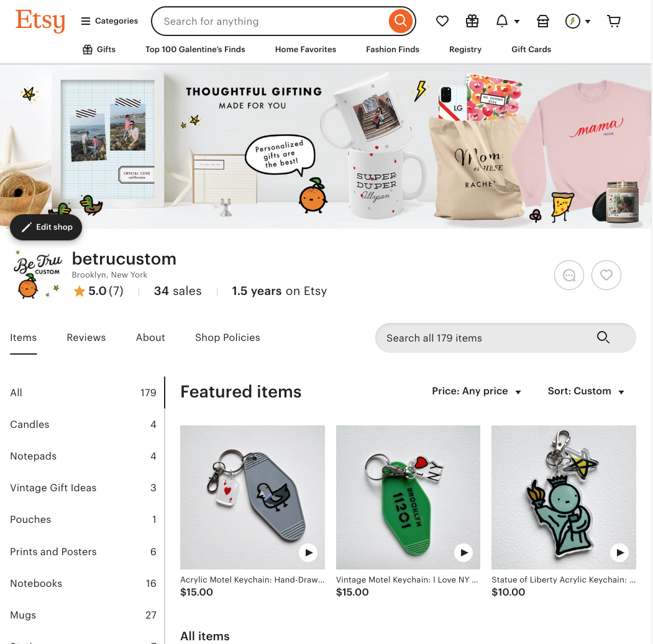Open Shop Manager storefront icon
Viewport: 653px width, 644px height.
(x=542, y=21)
